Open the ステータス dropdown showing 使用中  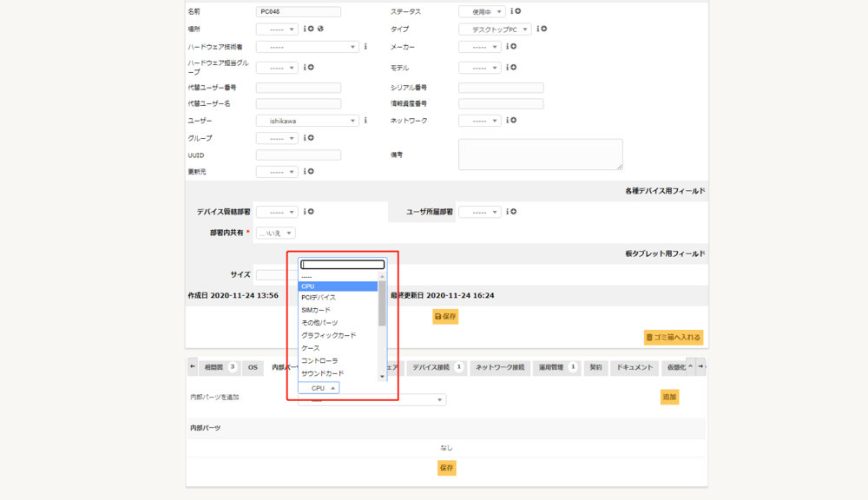coord(481,12)
